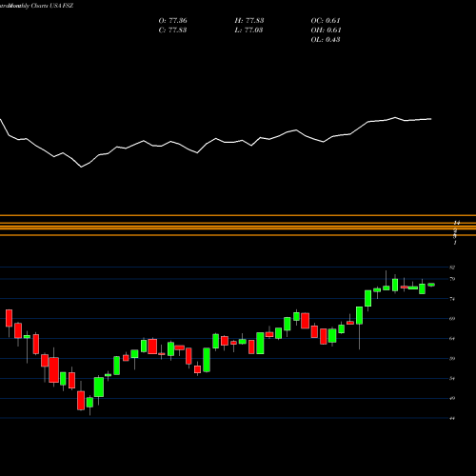Click the end point of the white indicator line
476x476 pixels.
point(431,119)
